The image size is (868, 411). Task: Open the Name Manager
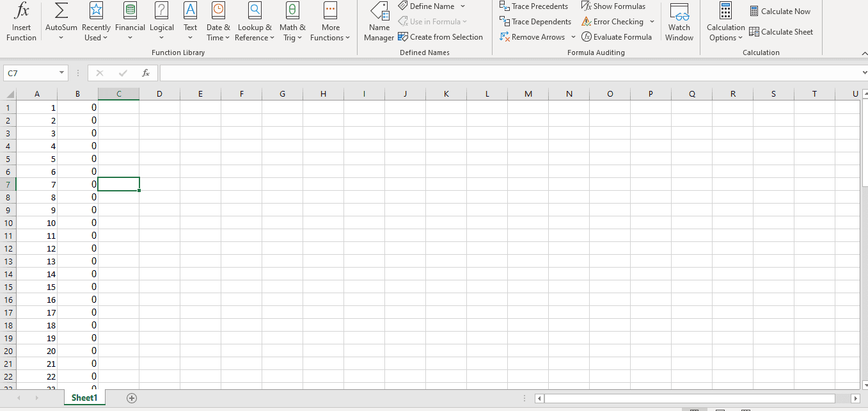coord(379,22)
